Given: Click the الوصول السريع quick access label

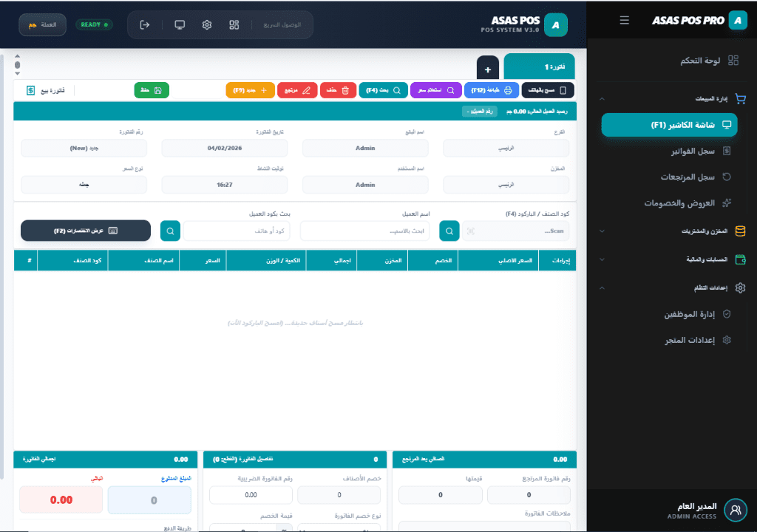Looking at the screenshot, I should pyautogui.click(x=282, y=24).
